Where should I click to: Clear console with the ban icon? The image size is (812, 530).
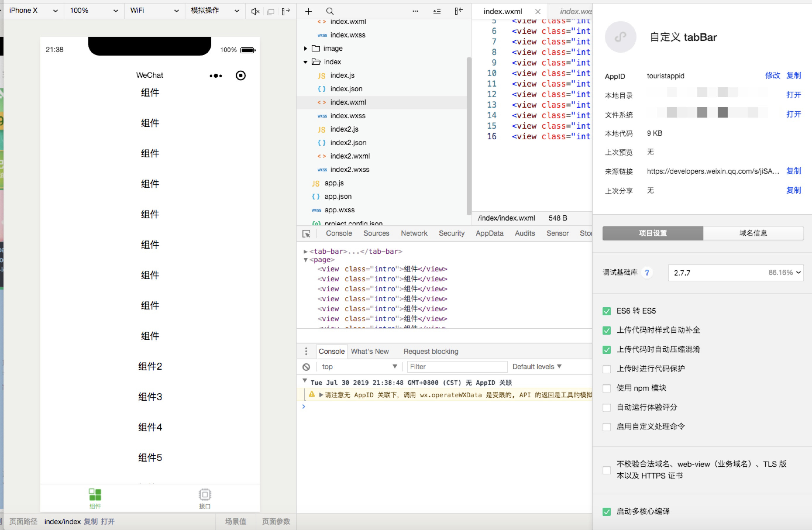pyautogui.click(x=306, y=366)
